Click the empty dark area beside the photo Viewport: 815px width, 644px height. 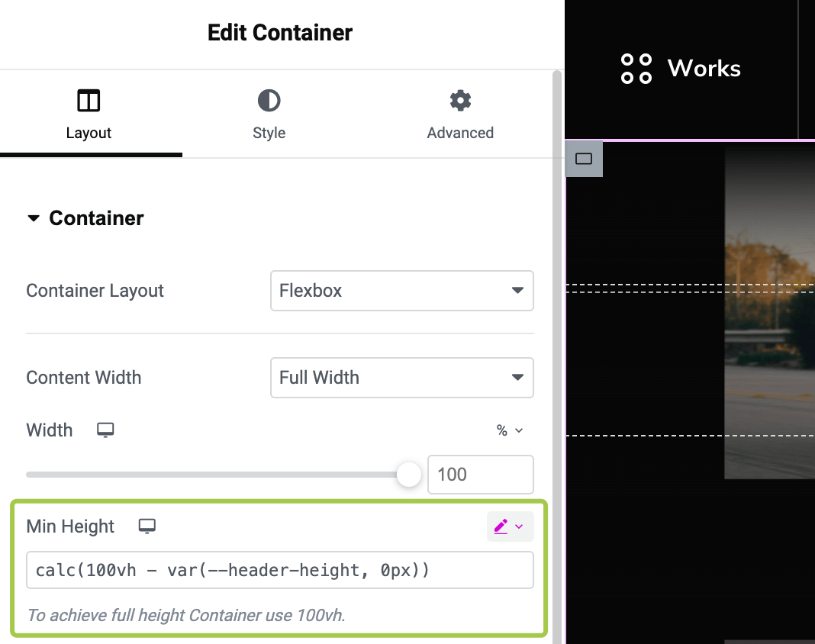645,359
